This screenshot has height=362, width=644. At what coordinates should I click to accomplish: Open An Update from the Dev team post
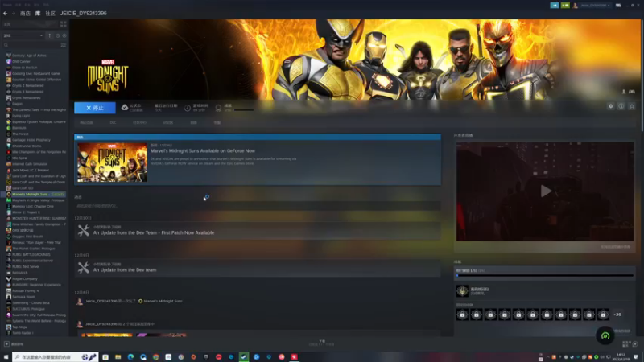click(x=125, y=270)
